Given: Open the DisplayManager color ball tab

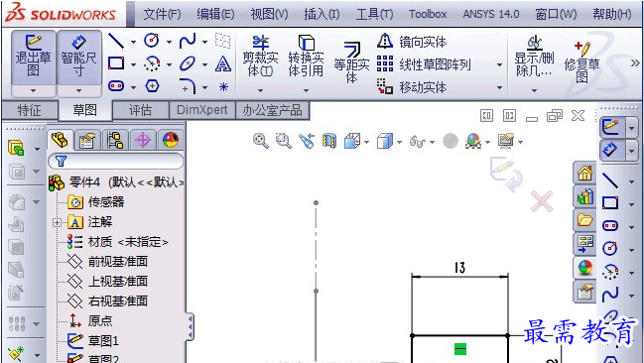Looking at the screenshot, I should tap(171, 140).
